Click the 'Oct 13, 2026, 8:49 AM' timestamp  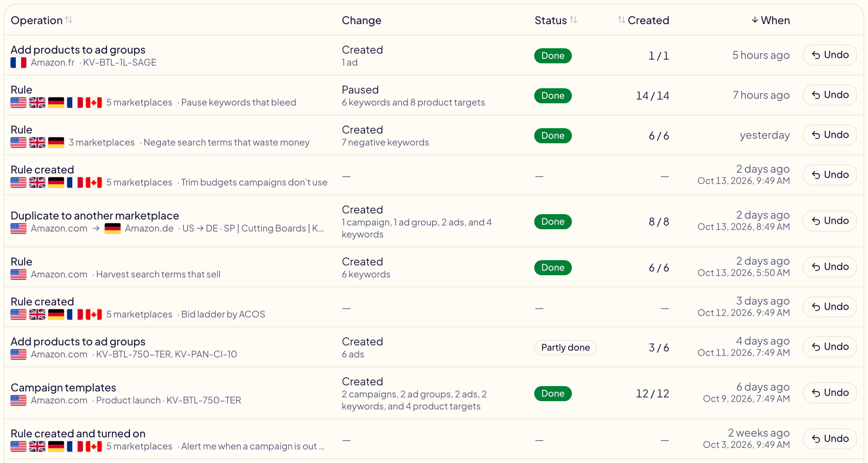[744, 227]
